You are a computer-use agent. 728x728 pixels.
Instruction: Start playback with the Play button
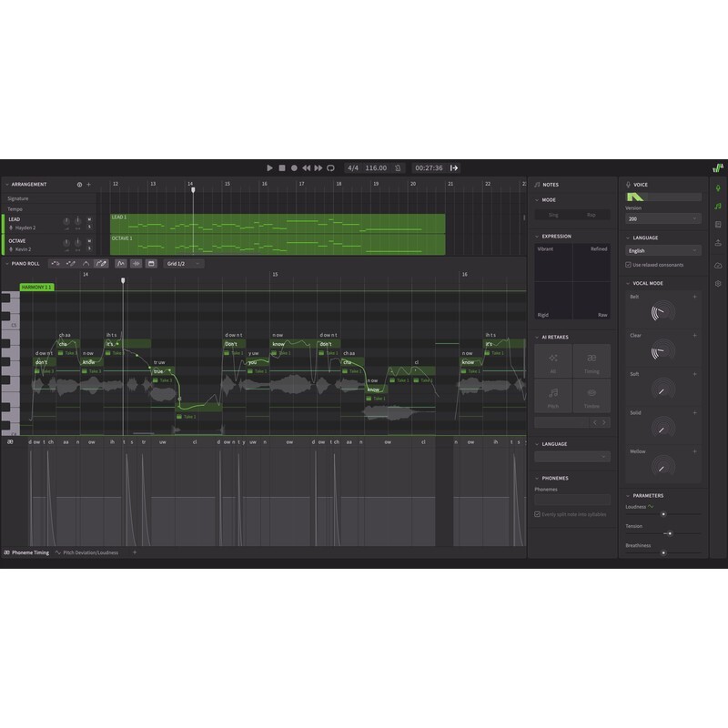point(268,167)
